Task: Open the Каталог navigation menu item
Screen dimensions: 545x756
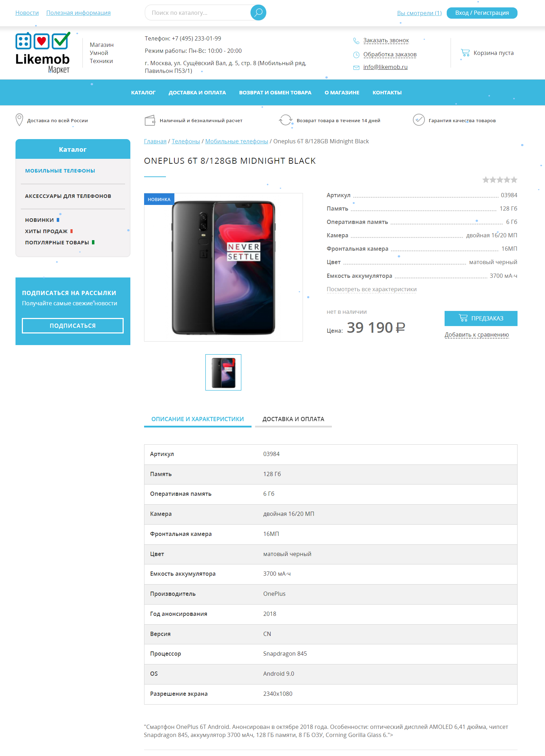Action: [143, 93]
